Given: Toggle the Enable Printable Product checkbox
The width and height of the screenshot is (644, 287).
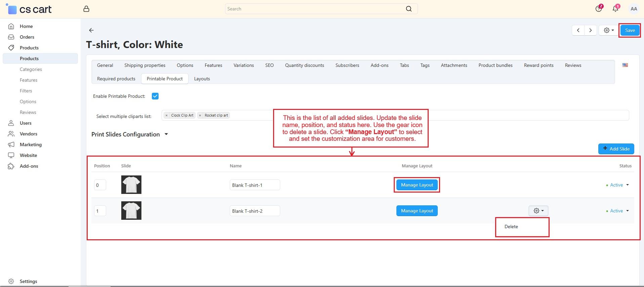Looking at the screenshot, I should 155,96.
